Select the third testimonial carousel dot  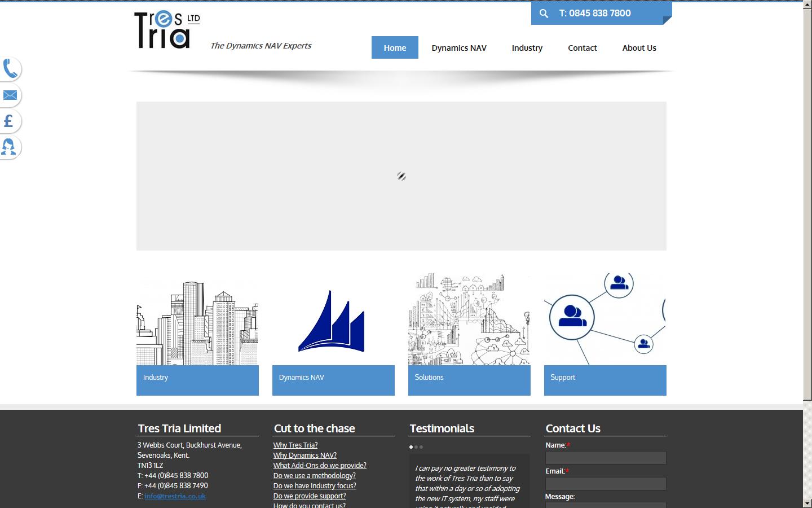pyautogui.click(x=422, y=446)
